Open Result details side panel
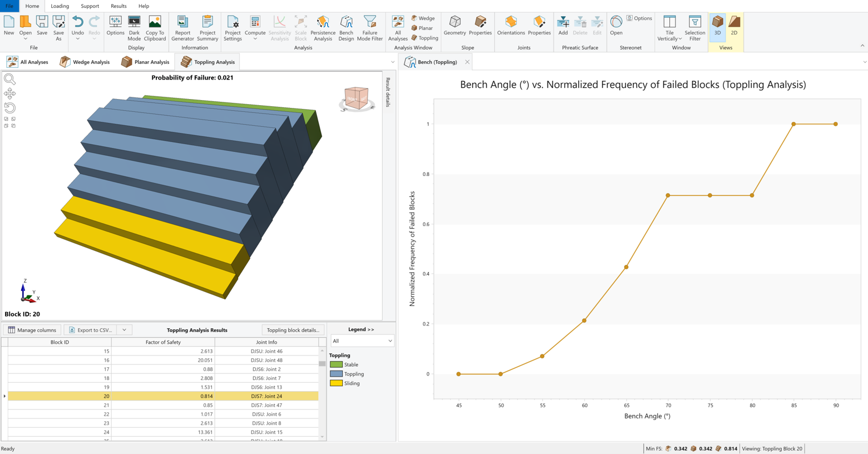 pos(388,92)
